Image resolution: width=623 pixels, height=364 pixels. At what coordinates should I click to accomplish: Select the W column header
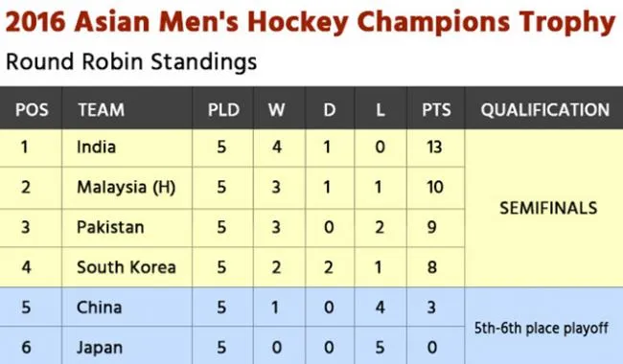point(277,110)
